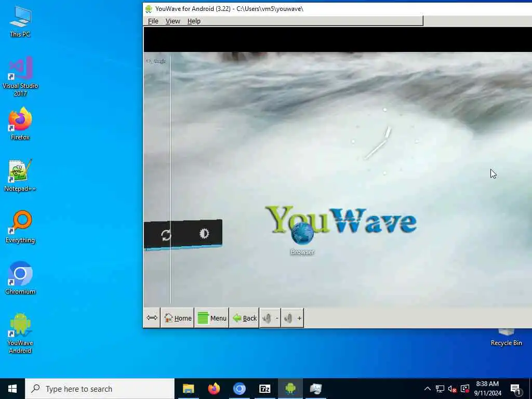Viewport: 532px width, 399px height.
Task: Raise volume with the speaker plus button
Action: point(292,318)
